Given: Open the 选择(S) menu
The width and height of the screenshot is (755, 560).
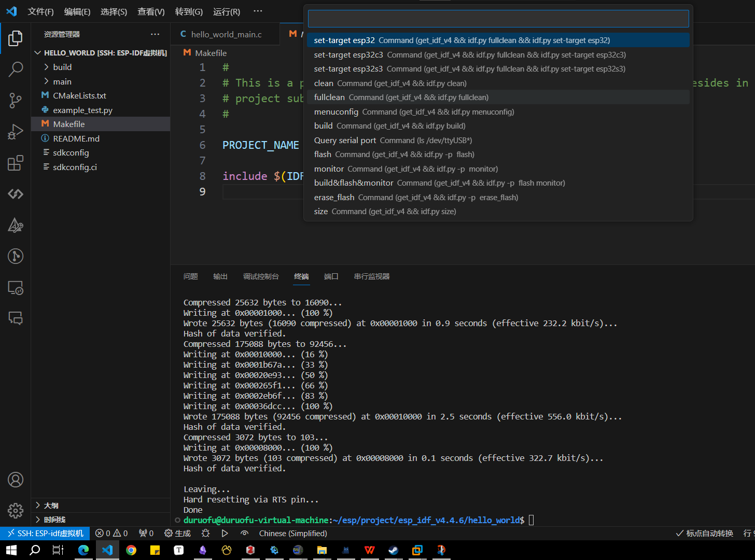Looking at the screenshot, I should [x=114, y=11].
